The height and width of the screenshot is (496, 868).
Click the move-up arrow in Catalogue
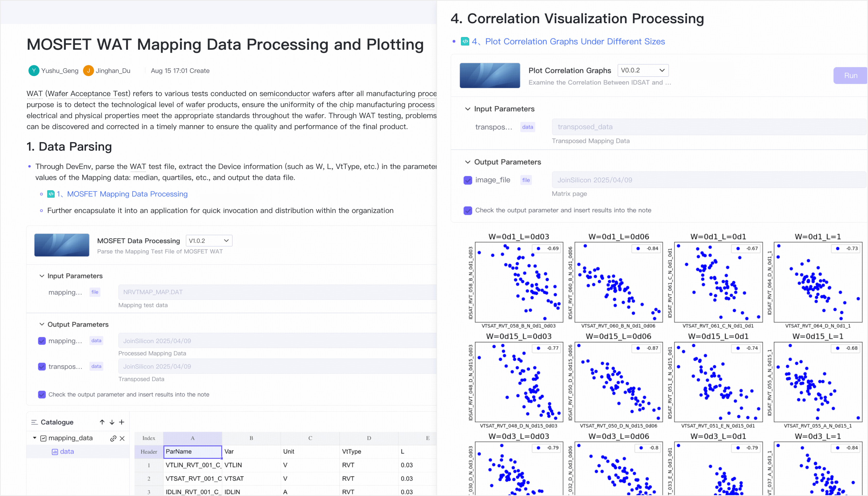[102, 422]
